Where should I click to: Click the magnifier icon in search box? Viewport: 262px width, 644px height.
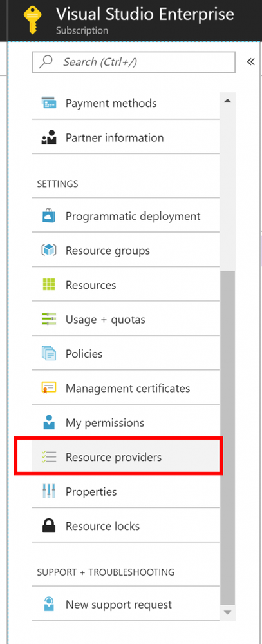46,62
